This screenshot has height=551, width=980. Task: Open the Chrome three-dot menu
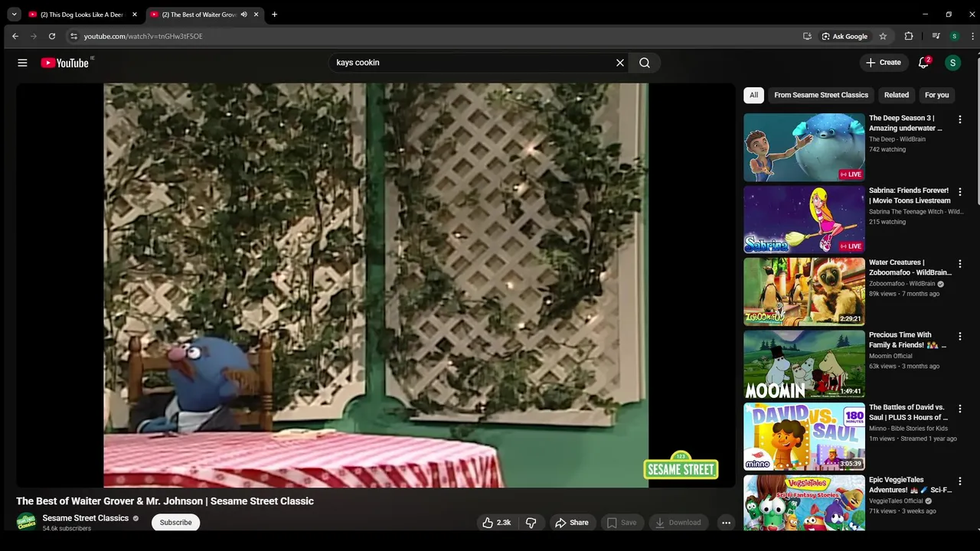pyautogui.click(x=972, y=36)
